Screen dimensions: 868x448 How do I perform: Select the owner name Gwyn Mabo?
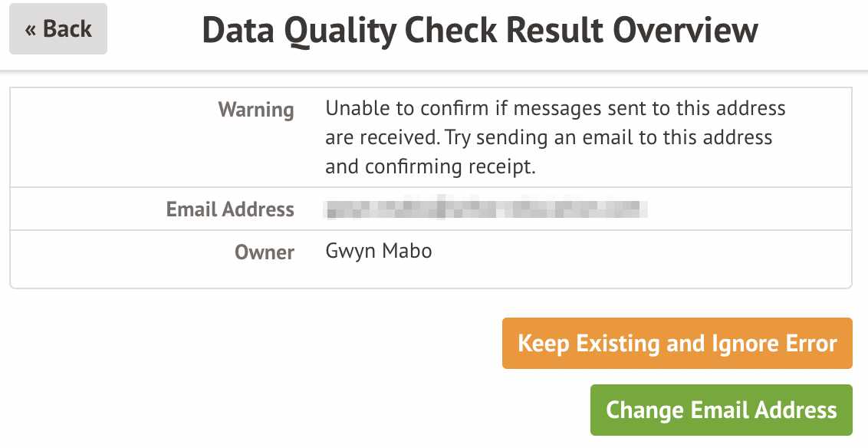tap(379, 252)
